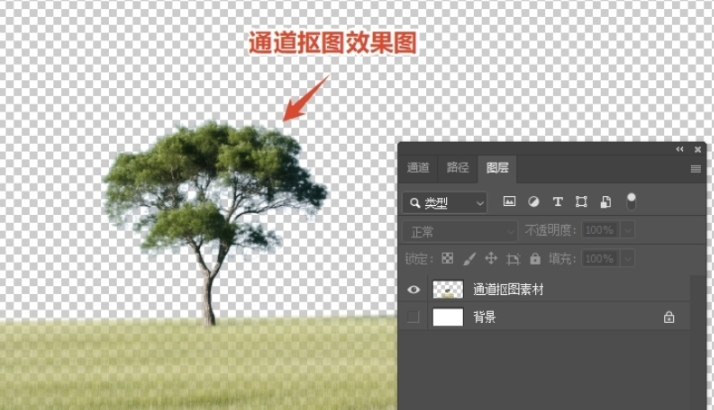Filter for type layers icon
The image size is (714, 410).
557,201
